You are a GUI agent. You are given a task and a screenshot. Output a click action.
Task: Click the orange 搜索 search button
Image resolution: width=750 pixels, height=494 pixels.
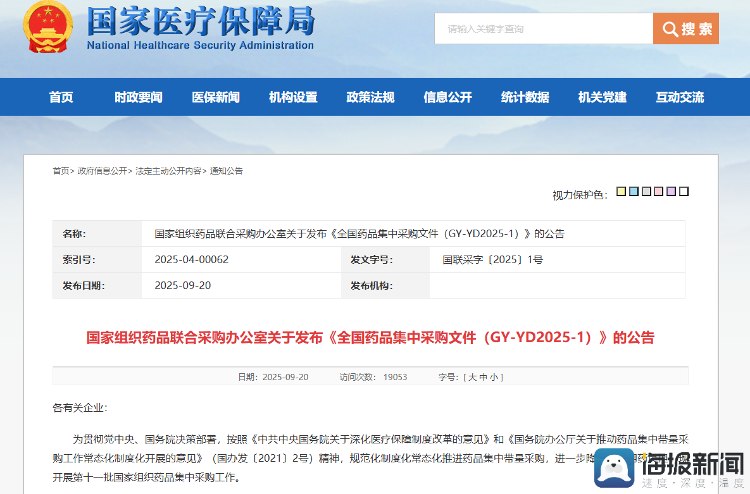click(686, 29)
